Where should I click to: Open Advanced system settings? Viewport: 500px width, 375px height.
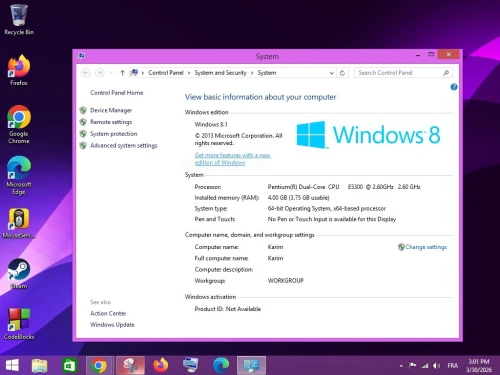[x=123, y=146]
